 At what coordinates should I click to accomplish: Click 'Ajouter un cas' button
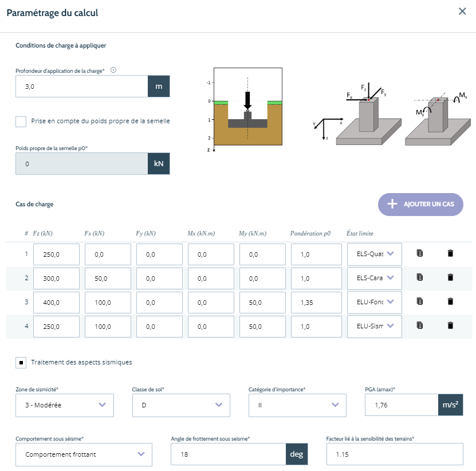click(x=420, y=204)
